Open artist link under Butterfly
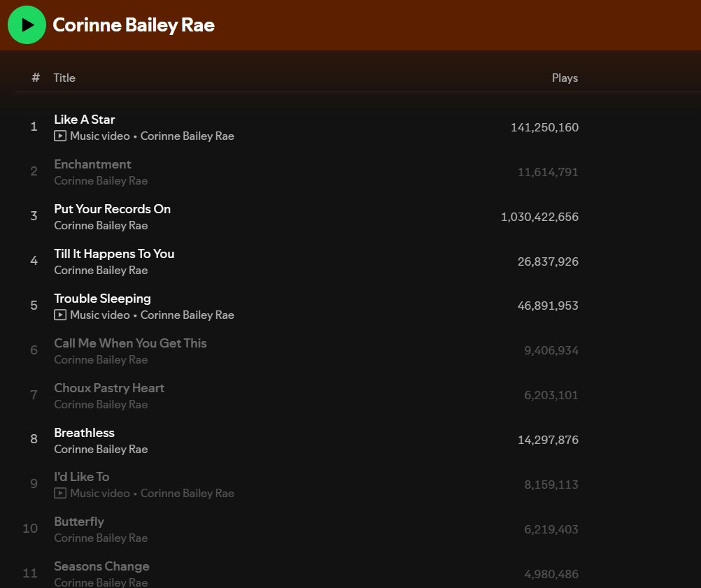This screenshot has height=588, width=701. pyautogui.click(x=101, y=538)
